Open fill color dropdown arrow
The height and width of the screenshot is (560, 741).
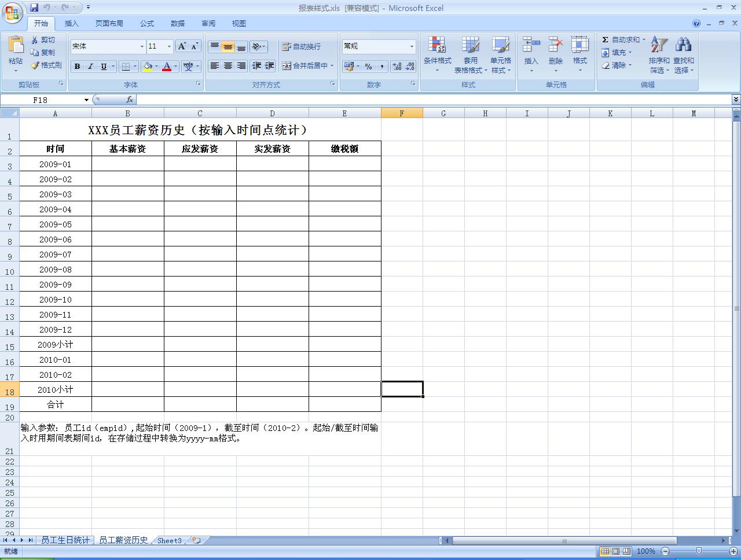[x=157, y=67]
